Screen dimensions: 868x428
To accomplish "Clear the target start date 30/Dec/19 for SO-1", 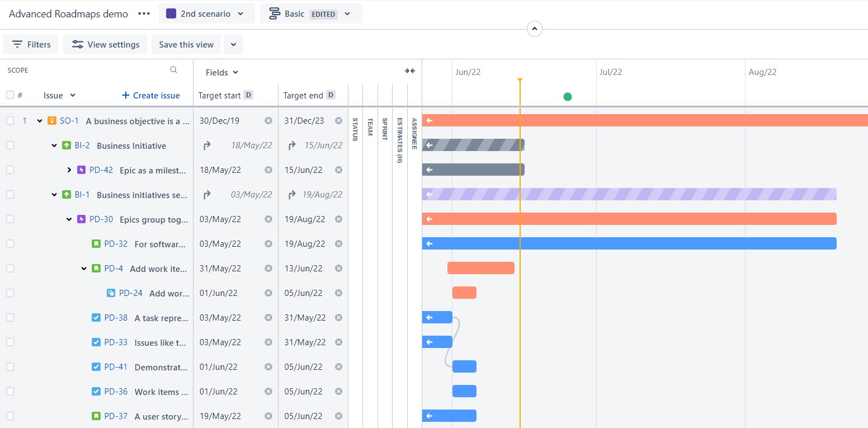I will [x=268, y=121].
